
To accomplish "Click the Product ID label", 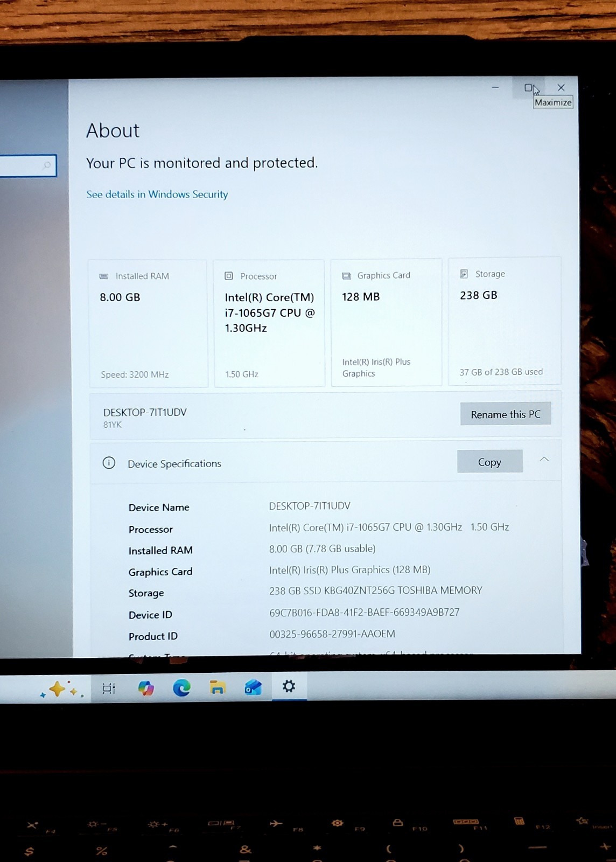I will (x=153, y=636).
